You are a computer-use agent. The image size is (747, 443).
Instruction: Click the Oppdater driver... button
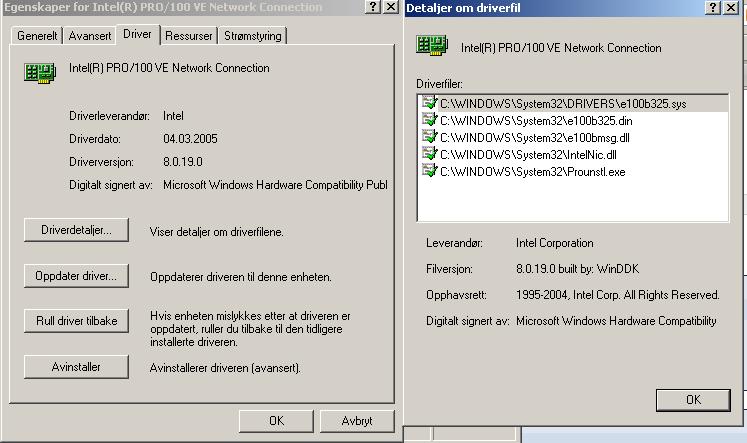(x=76, y=276)
